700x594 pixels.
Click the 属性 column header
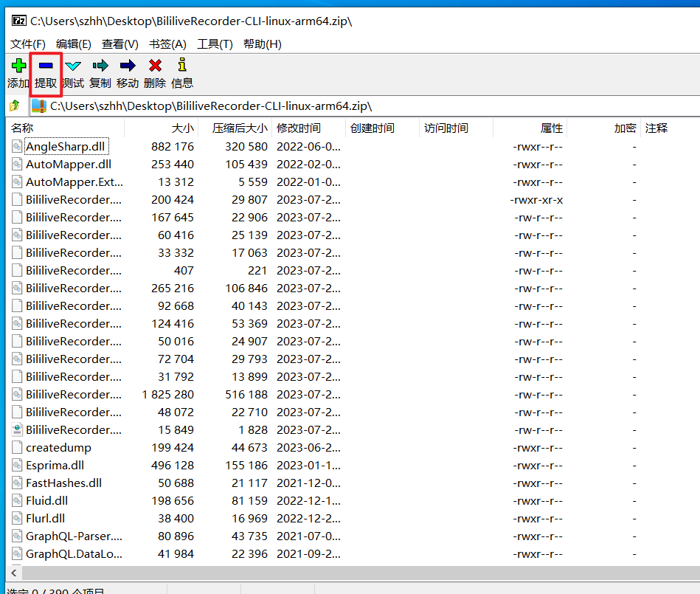(530, 128)
